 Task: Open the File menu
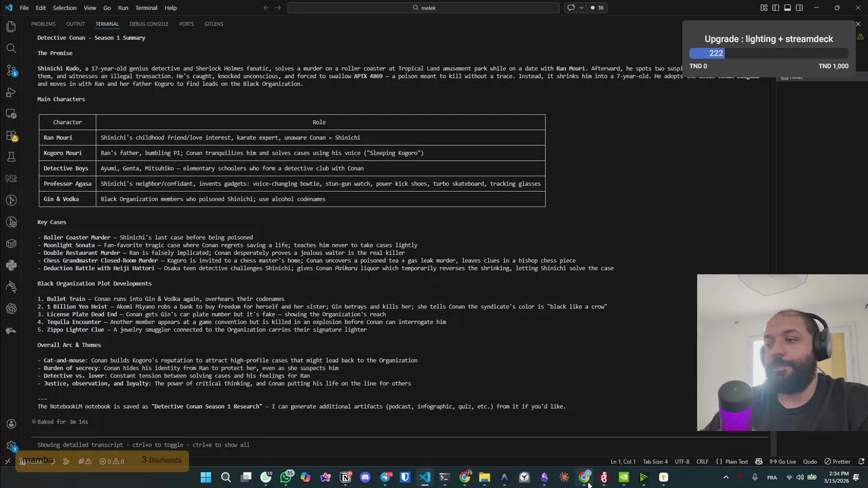pyautogui.click(x=24, y=7)
